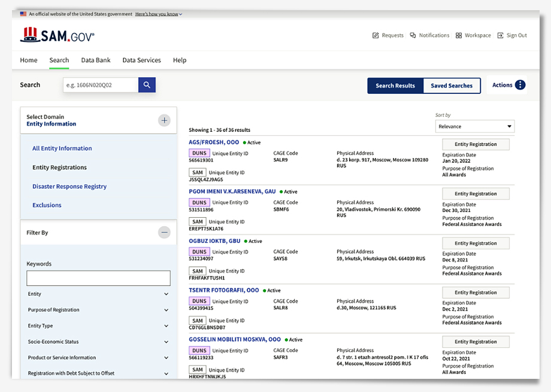Image resolution: width=551 pixels, height=392 pixels.
Task: Click Entity Registration button for PGOM IMENI
Action: (x=476, y=194)
